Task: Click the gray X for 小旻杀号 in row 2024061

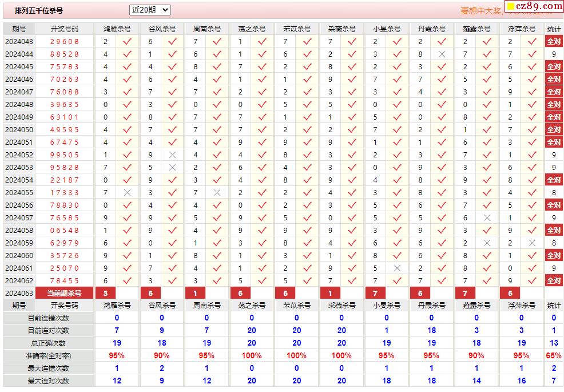Action: pos(397,268)
